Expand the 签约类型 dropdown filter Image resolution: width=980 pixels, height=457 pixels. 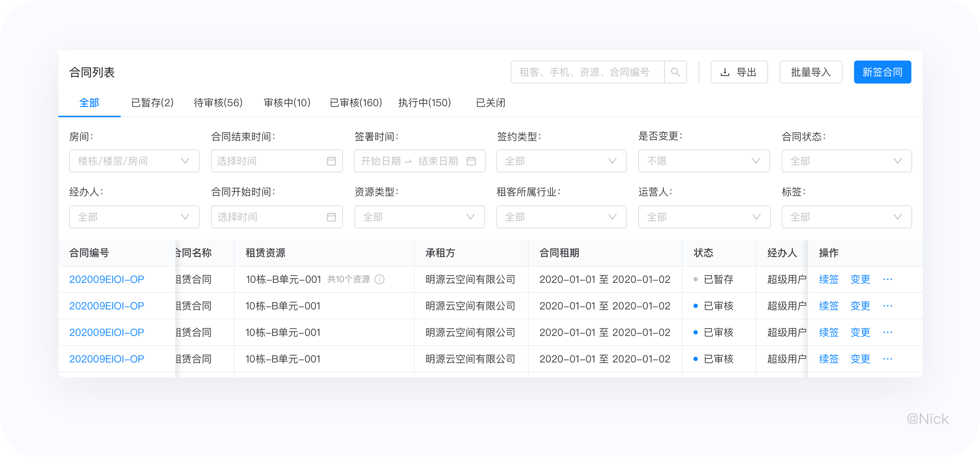[558, 161]
